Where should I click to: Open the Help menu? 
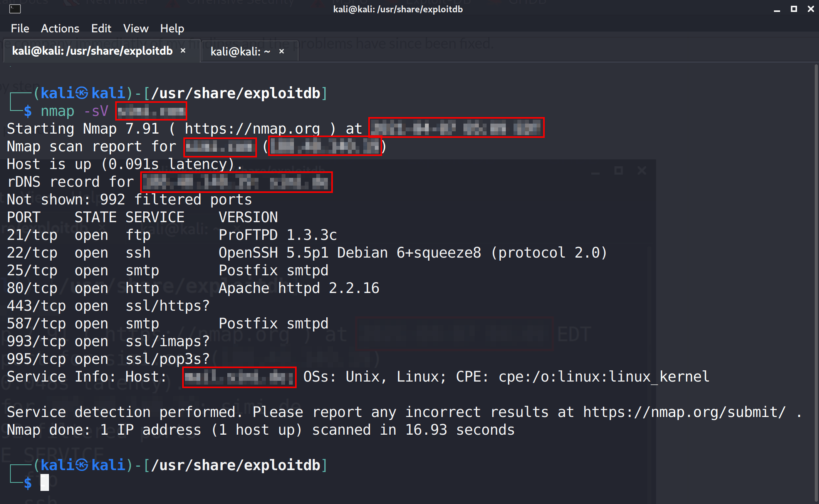tap(172, 28)
